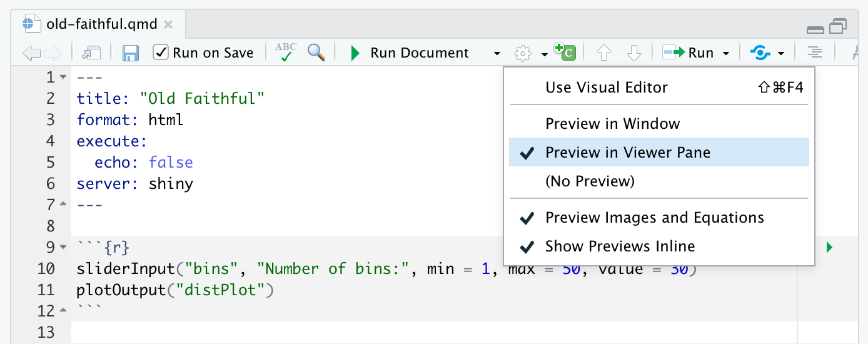The width and height of the screenshot is (868, 344).
Task: Run current chunk with green play arrow
Action: point(829,247)
